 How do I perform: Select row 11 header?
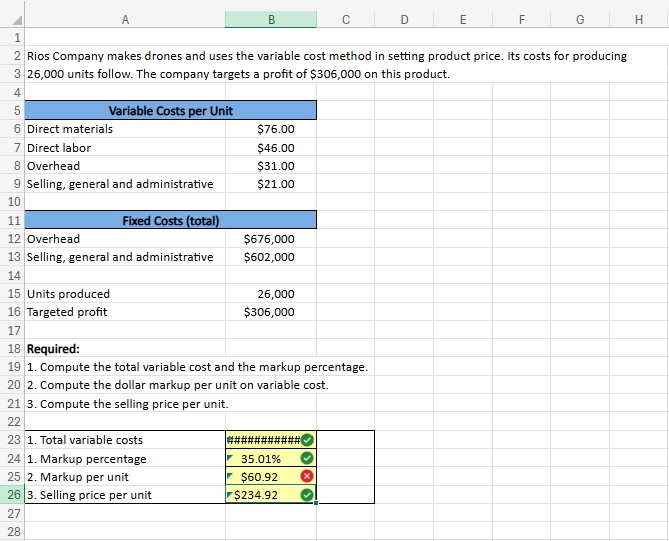click(12, 220)
